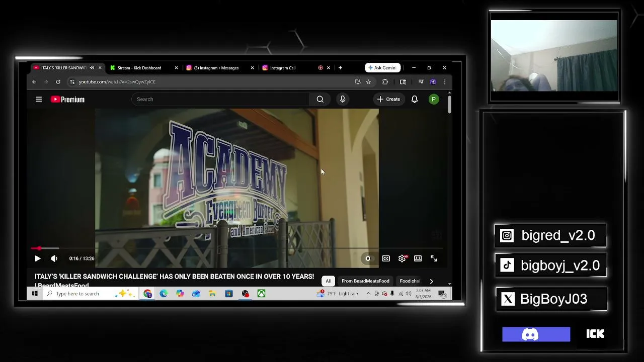Show hidden system tray icons

368,294
